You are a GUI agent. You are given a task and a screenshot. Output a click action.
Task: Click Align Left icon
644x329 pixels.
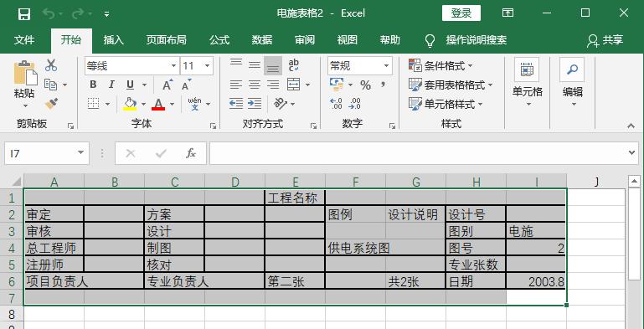click(236, 85)
